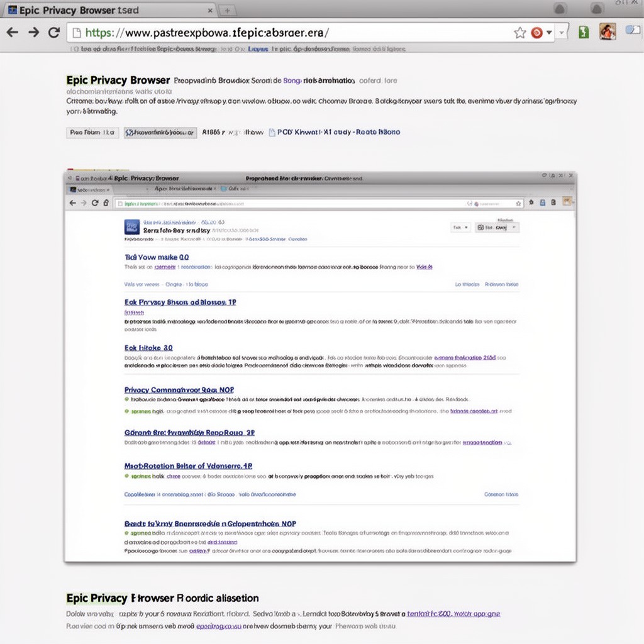
Task: Click the document icon before 'PCD Kinwat'
Action: point(272,132)
